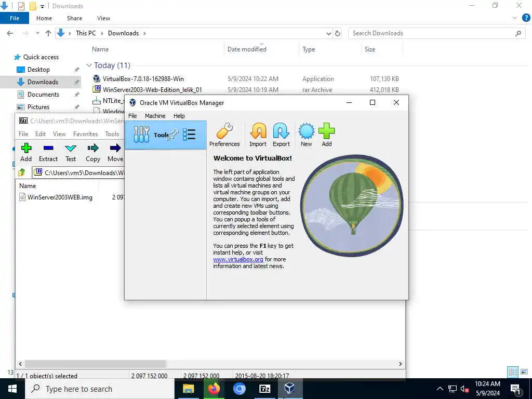Expand the Downloads breadcrumb arrow
Image resolution: width=532 pixels, height=399 pixels.
pyautogui.click(x=144, y=33)
